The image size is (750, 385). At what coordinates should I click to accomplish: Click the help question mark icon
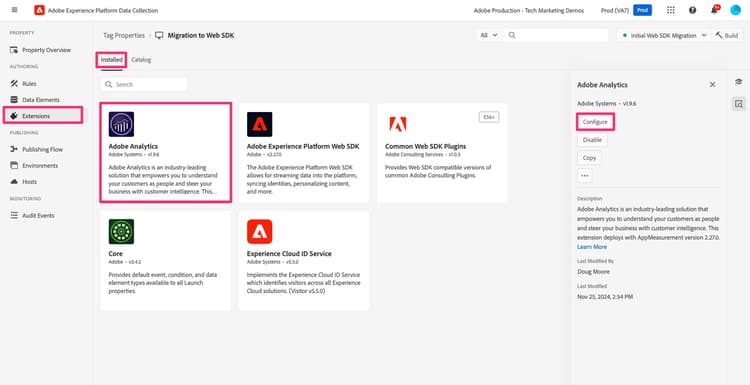(x=693, y=10)
